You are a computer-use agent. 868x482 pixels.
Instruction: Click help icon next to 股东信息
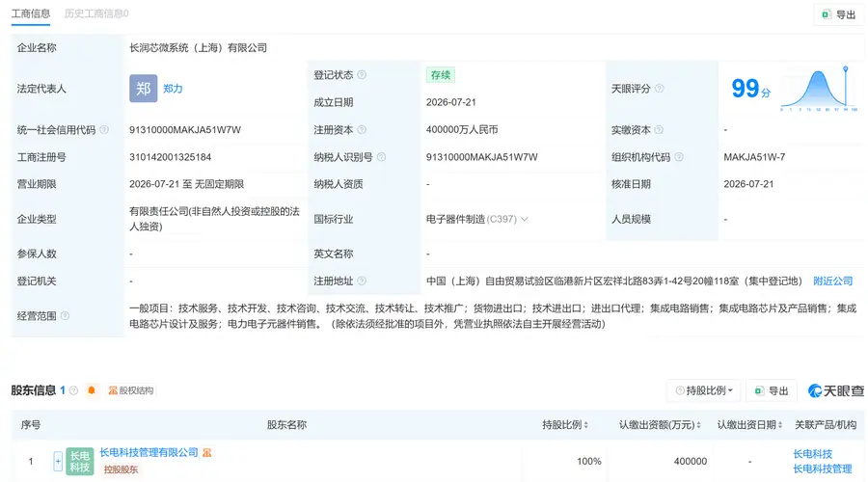click(x=73, y=390)
